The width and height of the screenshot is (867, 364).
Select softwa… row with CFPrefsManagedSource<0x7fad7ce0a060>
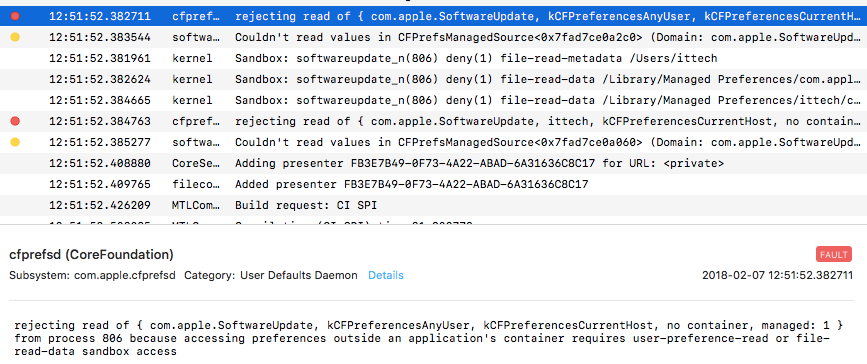coord(434,142)
